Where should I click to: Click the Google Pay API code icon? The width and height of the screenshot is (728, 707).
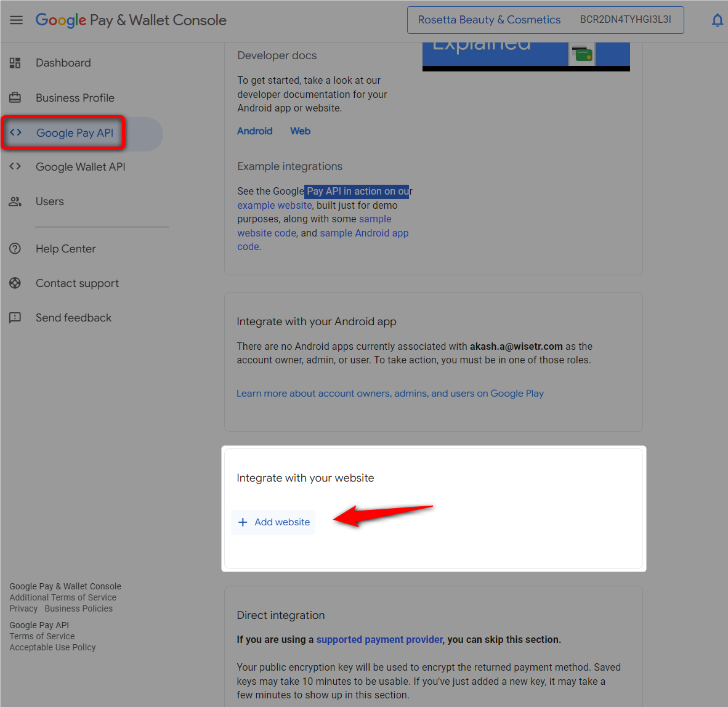[x=15, y=132]
